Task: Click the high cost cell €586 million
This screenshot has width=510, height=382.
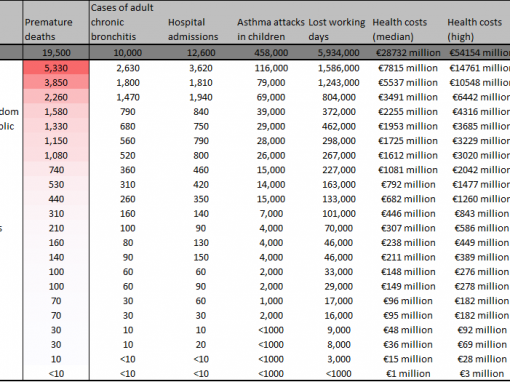Action: click(482, 228)
